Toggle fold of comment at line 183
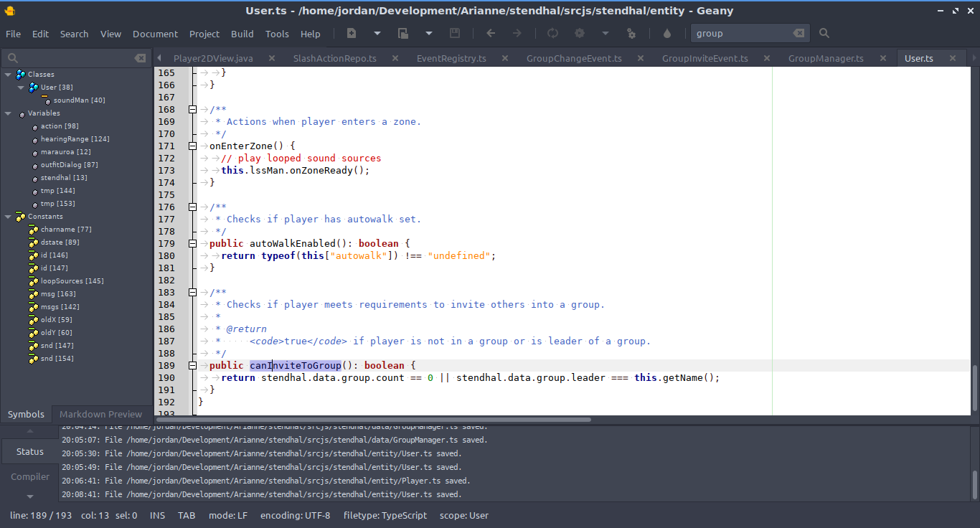Image resolution: width=980 pixels, height=528 pixels. tap(192, 292)
